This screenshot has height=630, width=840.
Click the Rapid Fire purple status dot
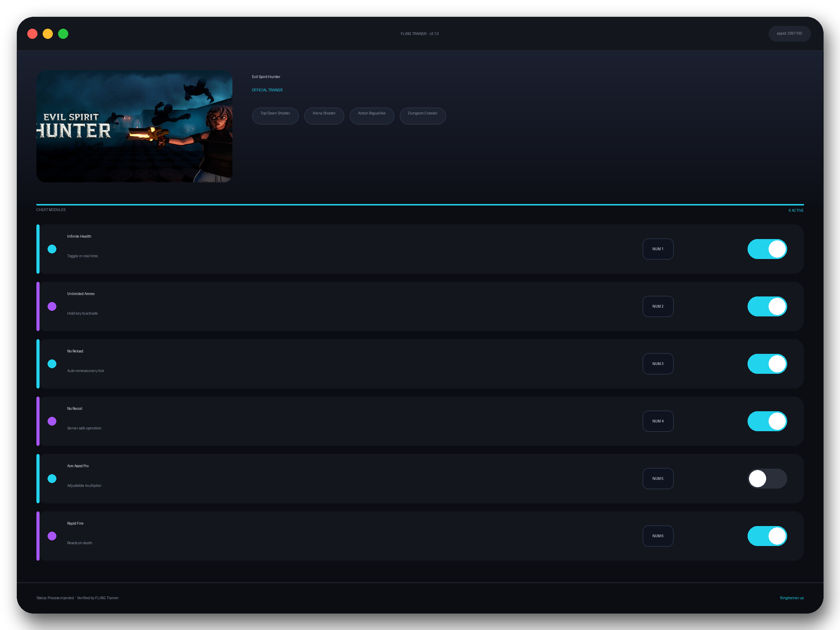coord(52,536)
